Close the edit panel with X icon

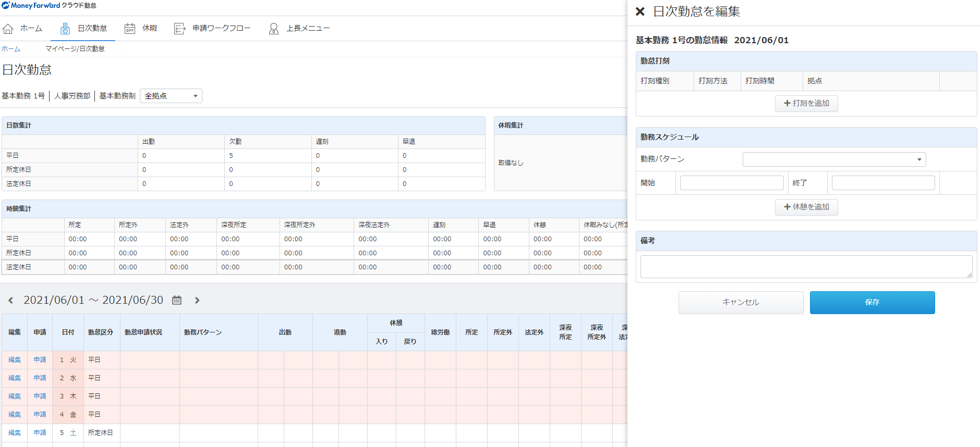pos(640,11)
